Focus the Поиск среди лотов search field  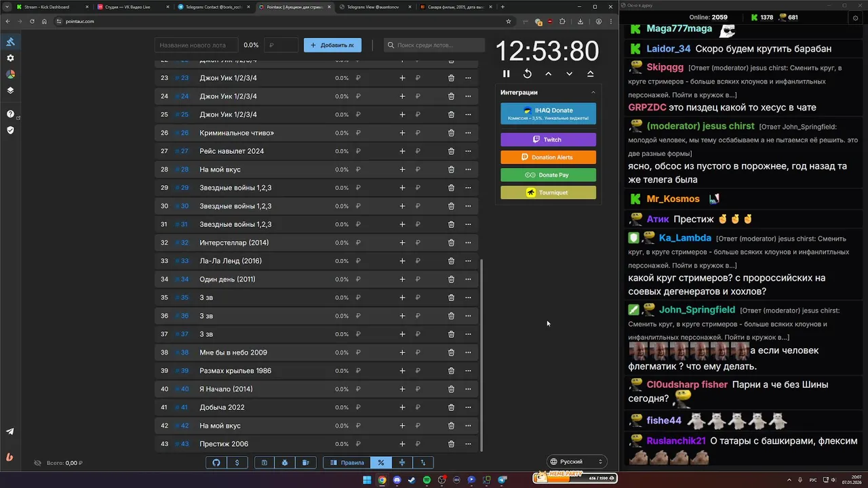[x=434, y=45]
